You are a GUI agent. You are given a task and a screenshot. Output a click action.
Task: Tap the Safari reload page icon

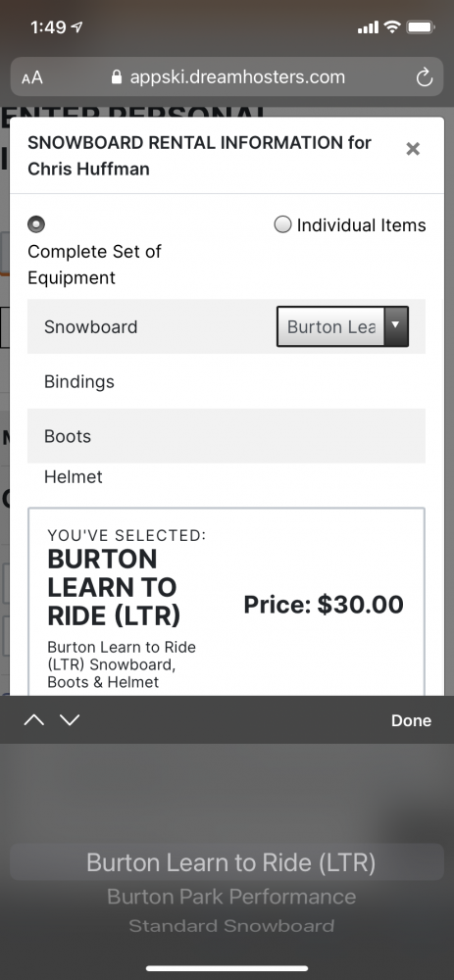tap(424, 77)
